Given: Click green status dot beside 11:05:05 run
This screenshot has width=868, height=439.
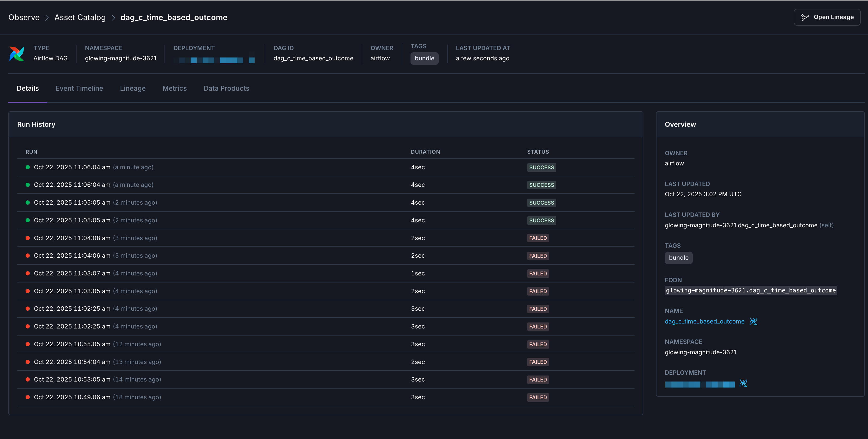Looking at the screenshot, I should pyautogui.click(x=27, y=202).
